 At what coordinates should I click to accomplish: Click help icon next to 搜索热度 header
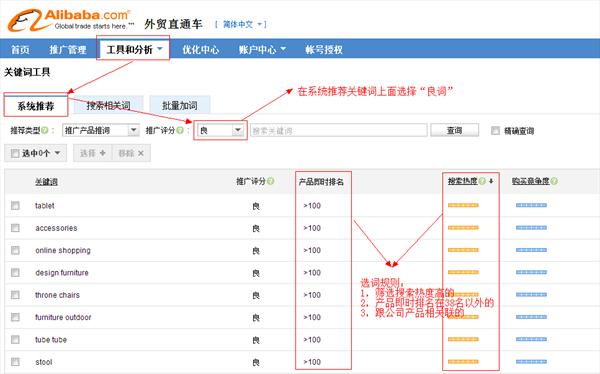[x=482, y=181]
